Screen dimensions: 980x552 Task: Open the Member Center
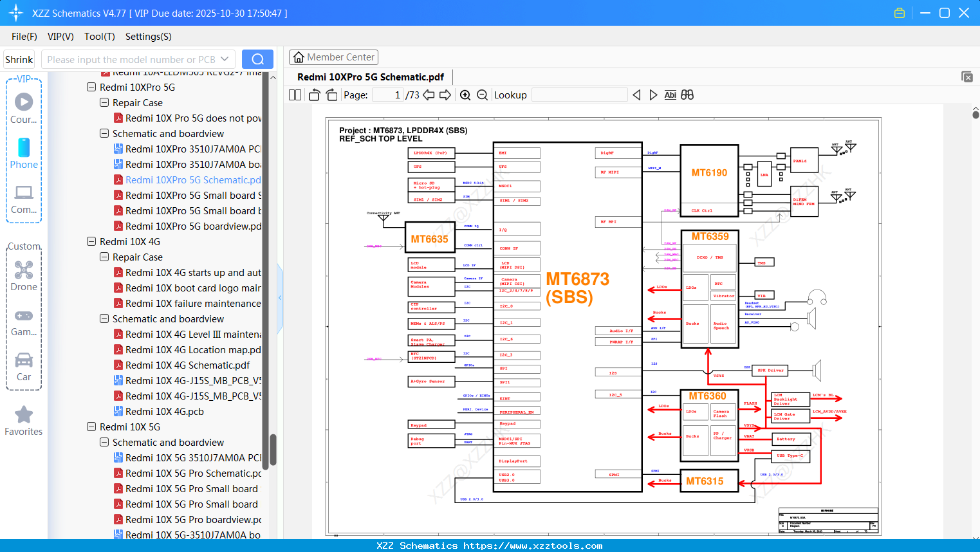point(333,57)
